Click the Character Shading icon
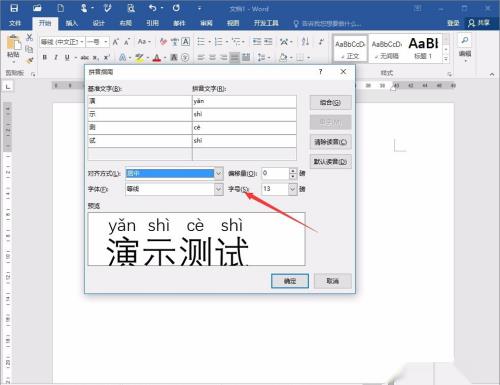 click(174, 58)
